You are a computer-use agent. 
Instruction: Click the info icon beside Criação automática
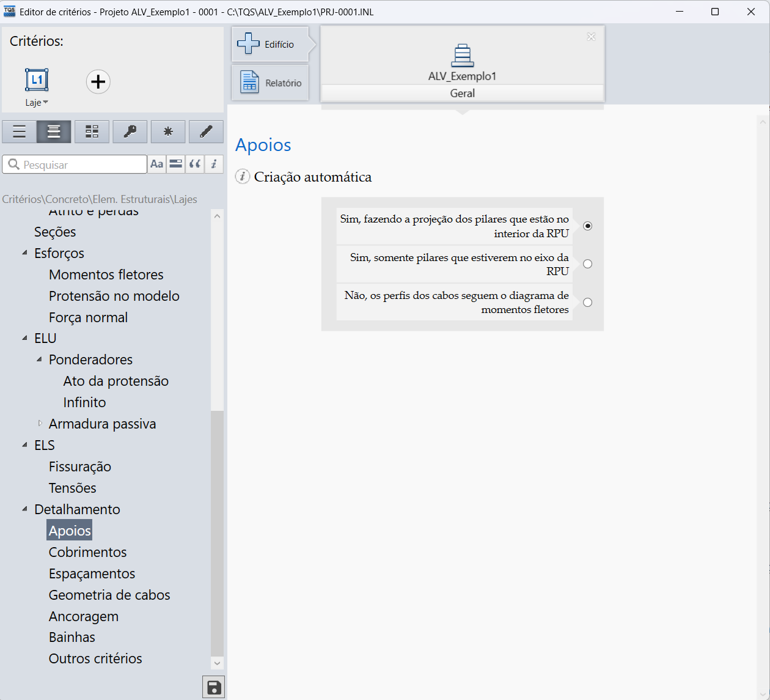tap(243, 177)
